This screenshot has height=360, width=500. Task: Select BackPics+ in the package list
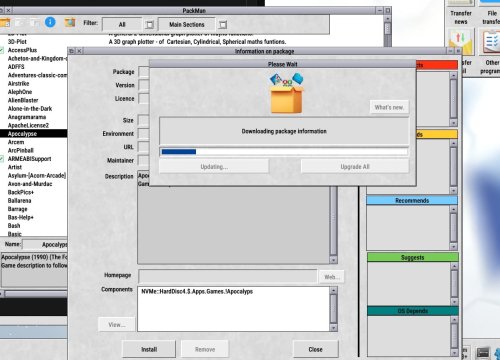coord(21,192)
